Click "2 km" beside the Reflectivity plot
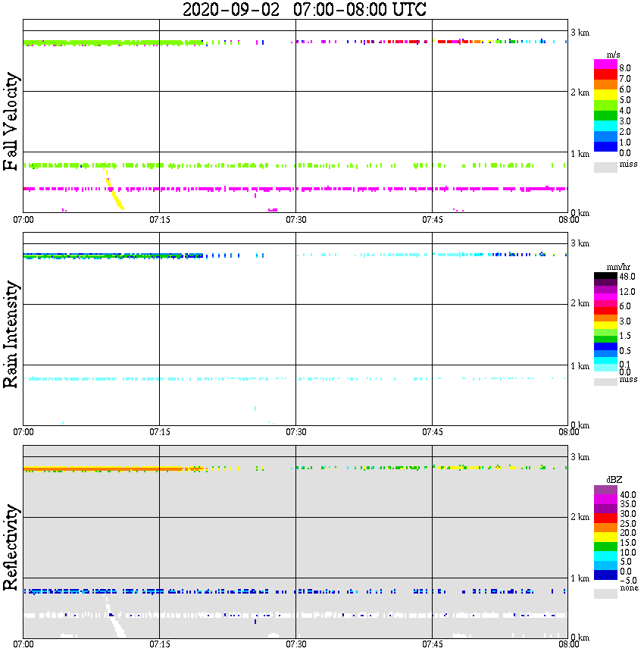 [x=580, y=517]
